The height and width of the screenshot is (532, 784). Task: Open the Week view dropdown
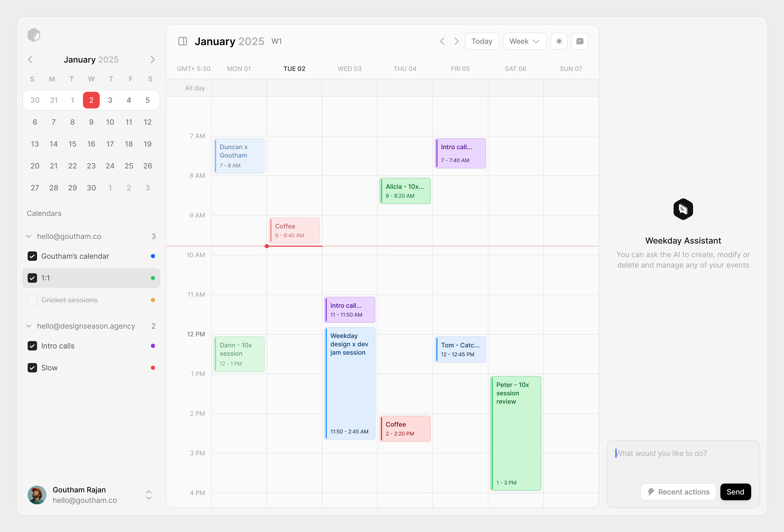[x=524, y=41]
